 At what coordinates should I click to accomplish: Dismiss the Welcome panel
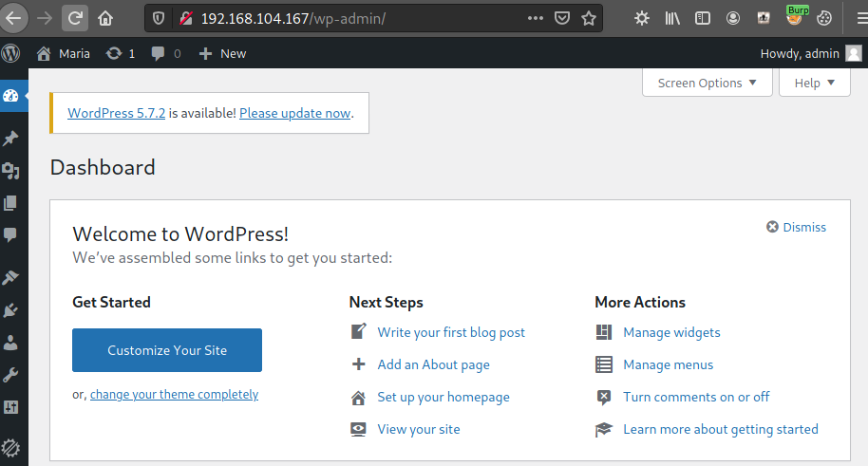tap(796, 227)
